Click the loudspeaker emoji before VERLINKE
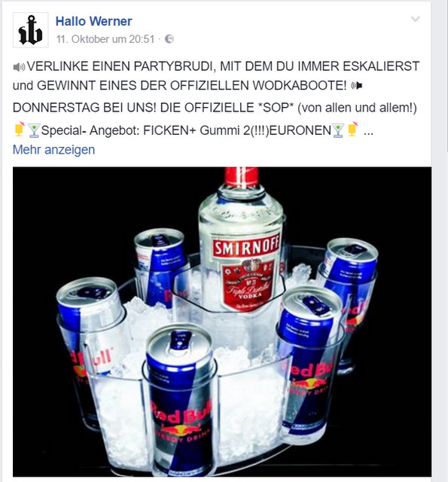Image resolution: width=448 pixels, height=482 pixels. click(19, 67)
